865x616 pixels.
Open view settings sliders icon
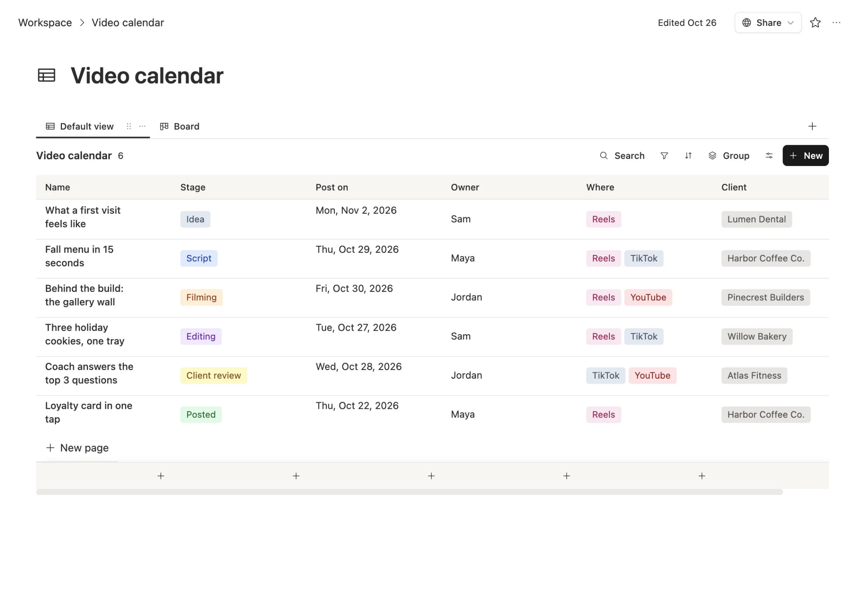(x=769, y=156)
